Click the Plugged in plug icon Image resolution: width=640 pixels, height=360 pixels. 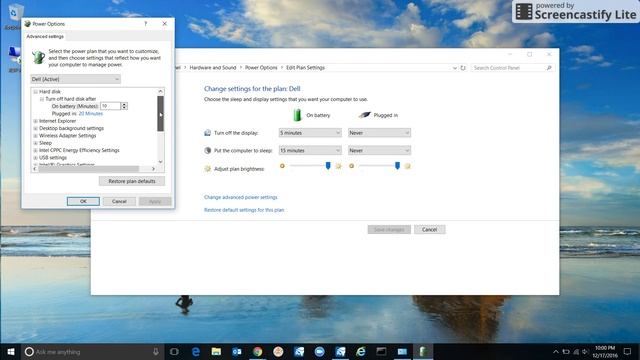[x=364, y=115]
